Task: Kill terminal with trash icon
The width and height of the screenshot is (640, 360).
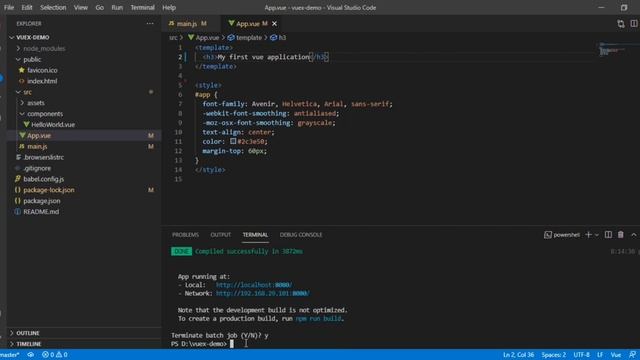Action: click(x=620, y=235)
